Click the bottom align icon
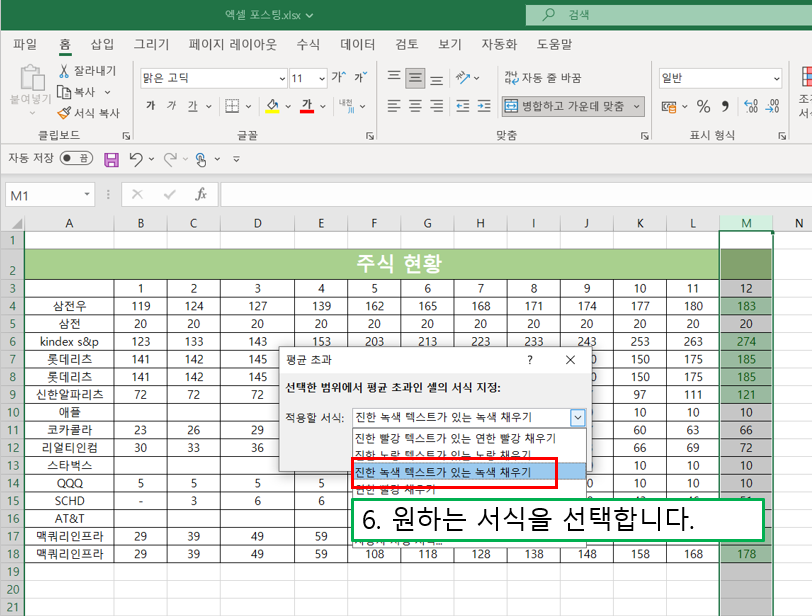Screen dimensions: 812x616 (x=437, y=79)
